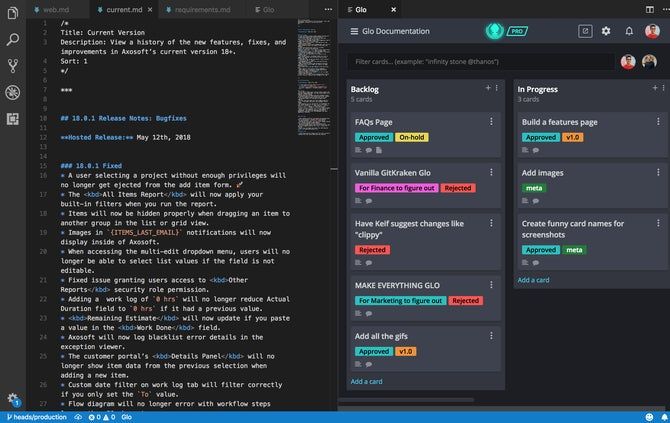Click heads/production branch in status bar

pos(37,417)
